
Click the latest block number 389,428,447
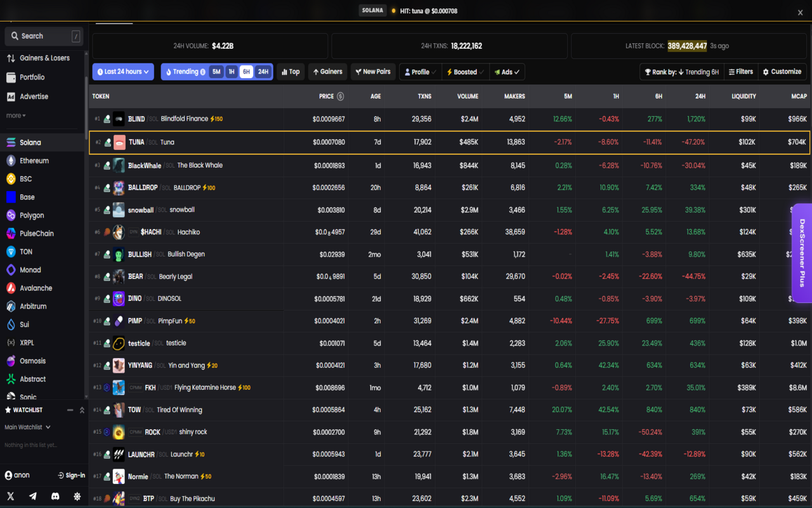coord(687,46)
